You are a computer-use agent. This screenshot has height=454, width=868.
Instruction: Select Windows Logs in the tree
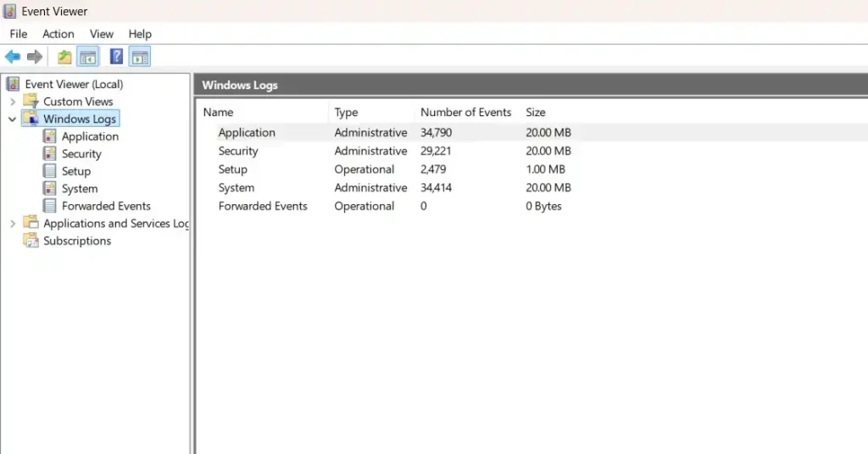pos(80,119)
